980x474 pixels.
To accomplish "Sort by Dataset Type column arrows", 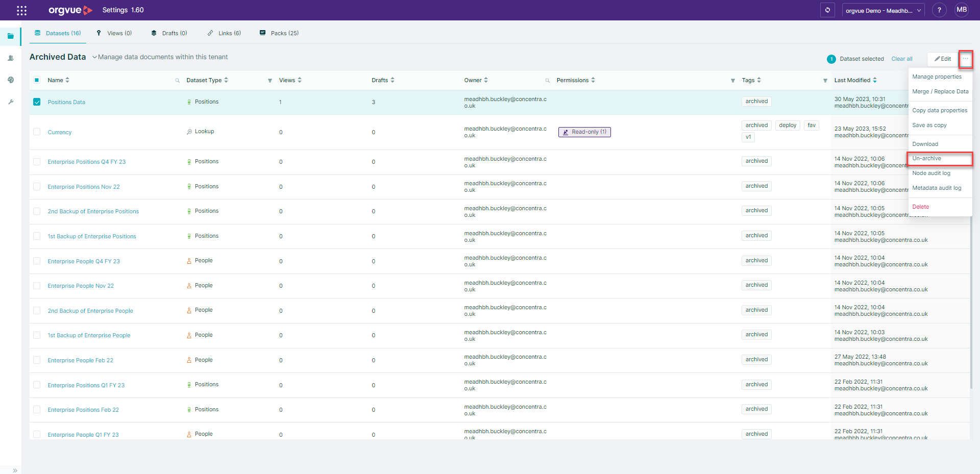I will point(226,80).
